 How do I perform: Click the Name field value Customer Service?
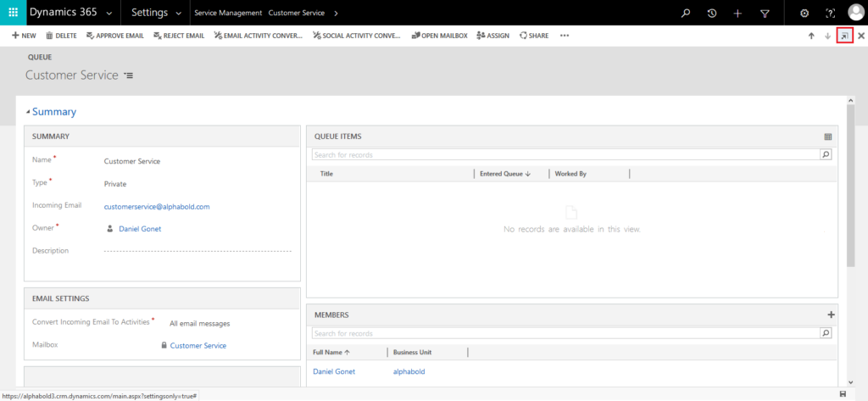132,161
